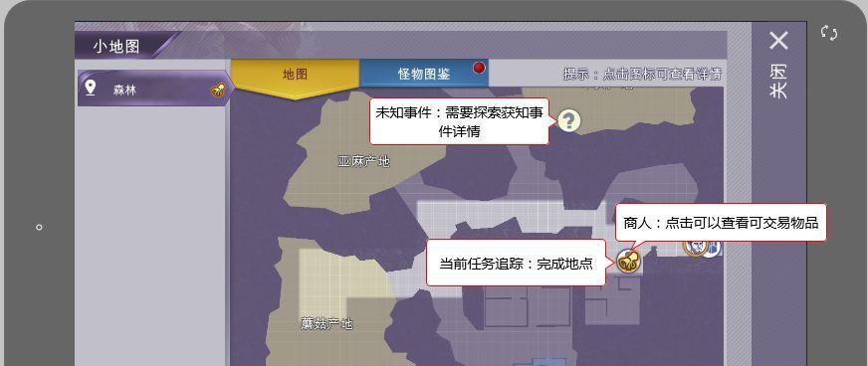Image resolution: width=868 pixels, height=366 pixels.
Task: Click the 商人 merchant tooltip bubble
Action: (721, 223)
